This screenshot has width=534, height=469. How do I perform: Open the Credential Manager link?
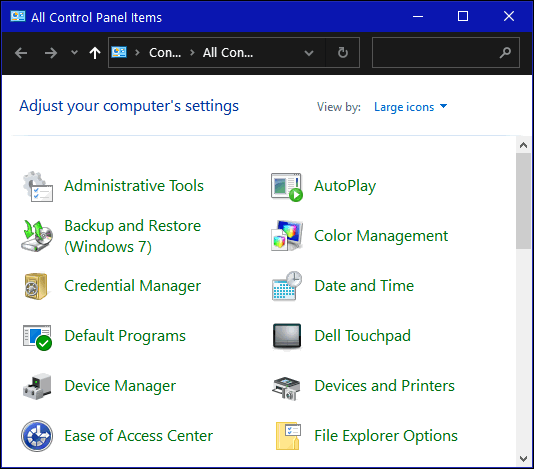coord(133,286)
